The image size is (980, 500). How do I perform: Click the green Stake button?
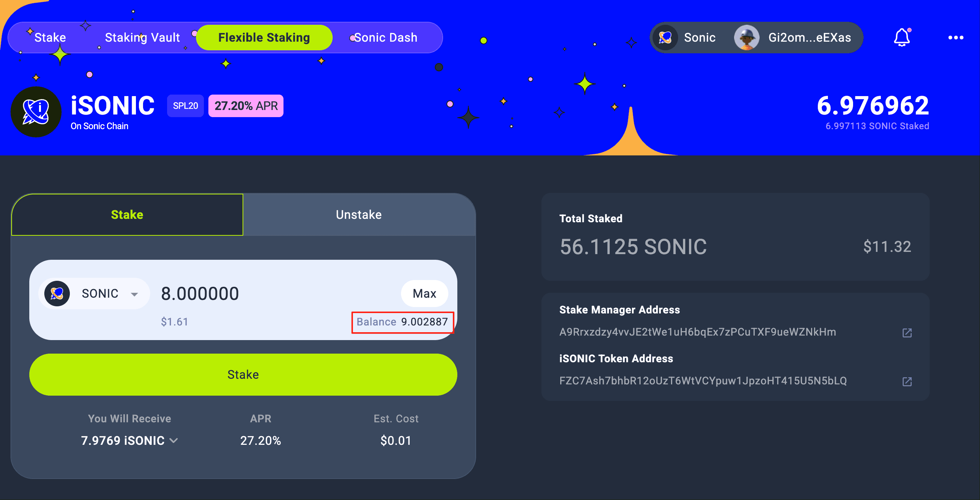tap(243, 374)
